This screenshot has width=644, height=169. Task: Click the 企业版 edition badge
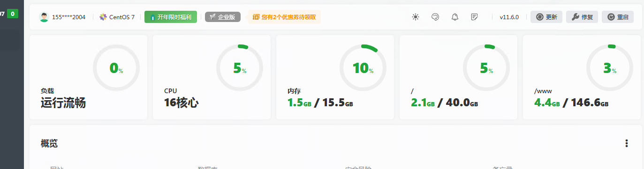pos(223,17)
